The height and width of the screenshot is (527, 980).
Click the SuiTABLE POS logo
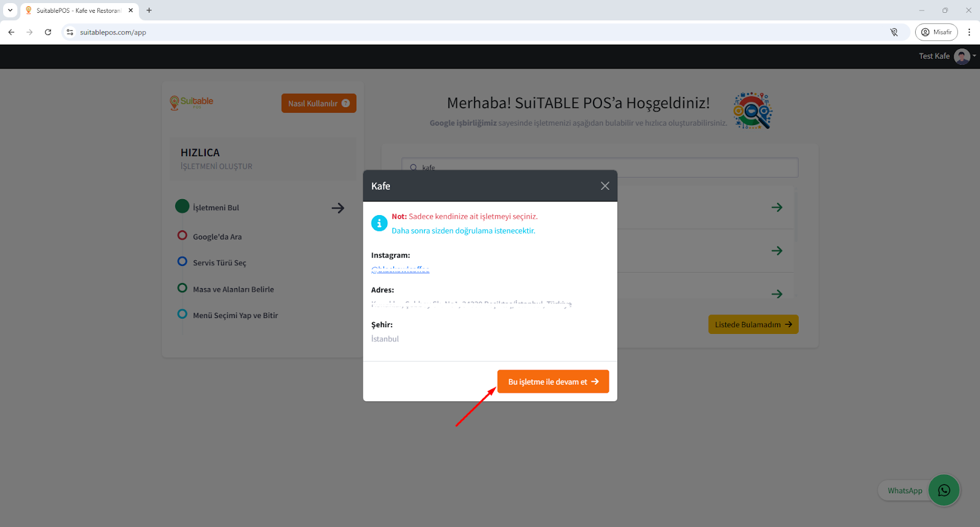(x=191, y=102)
